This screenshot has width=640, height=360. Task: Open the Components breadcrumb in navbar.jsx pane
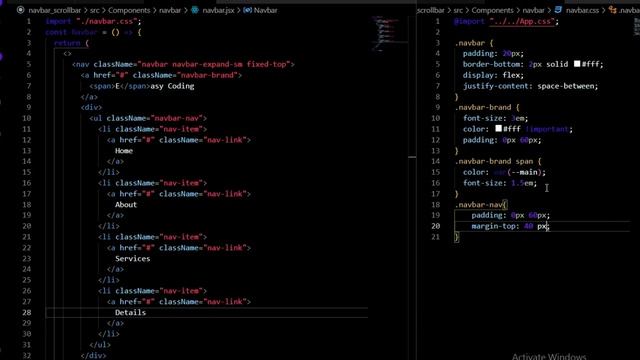(x=129, y=11)
